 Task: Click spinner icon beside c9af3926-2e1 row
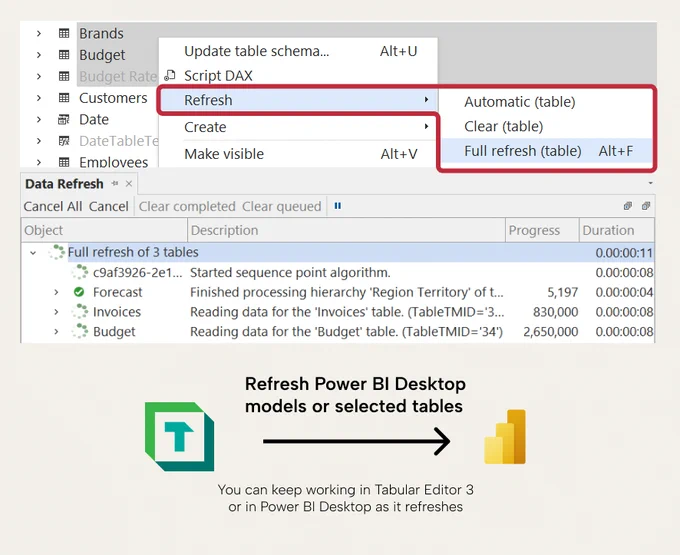click(x=80, y=272)
